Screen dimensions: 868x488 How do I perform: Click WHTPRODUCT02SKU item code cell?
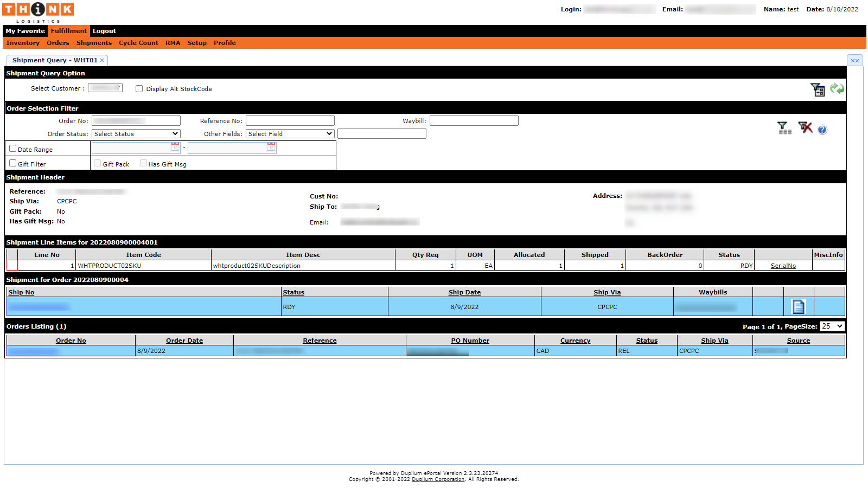point(144,266)
